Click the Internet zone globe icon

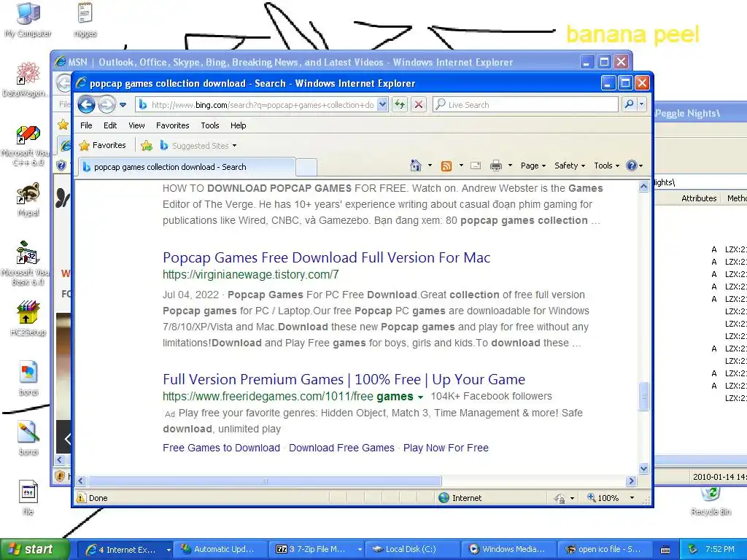pyautogui.click(x=444, y=497)
